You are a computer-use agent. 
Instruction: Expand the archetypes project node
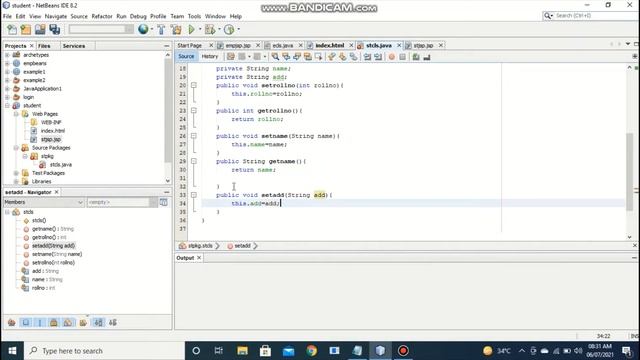[x=7, y=55]
